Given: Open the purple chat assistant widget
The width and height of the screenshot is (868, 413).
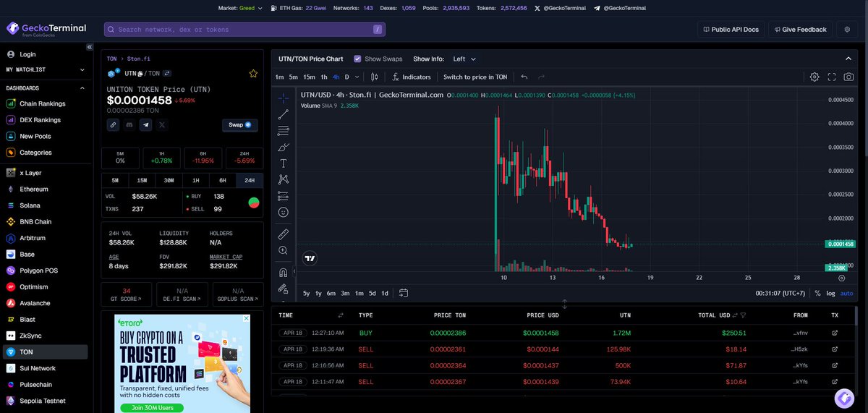Looking at the screenshot, I should 844,399.
